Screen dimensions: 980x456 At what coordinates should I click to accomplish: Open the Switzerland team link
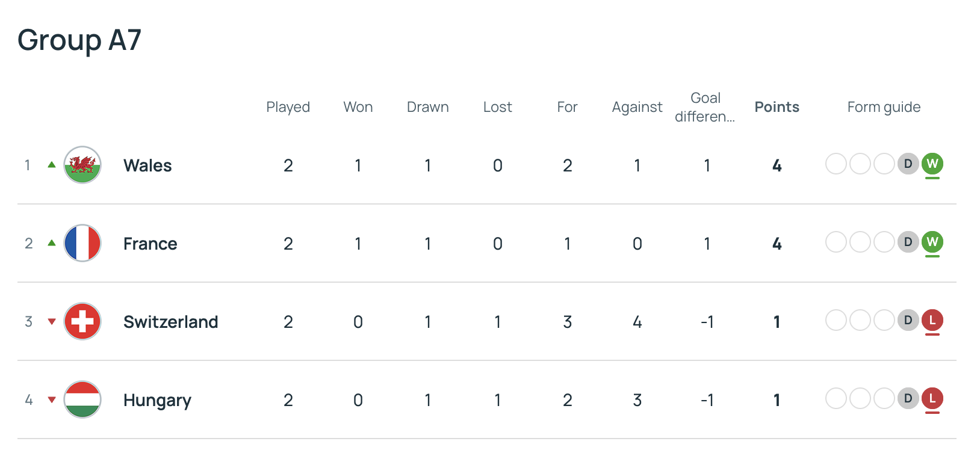[170, 322]
